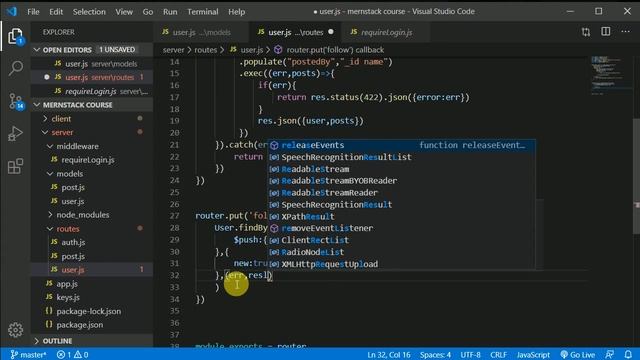Click CRLF line ending selector
Viewport: 640px width, 360px height.
(x=498, y=355)
